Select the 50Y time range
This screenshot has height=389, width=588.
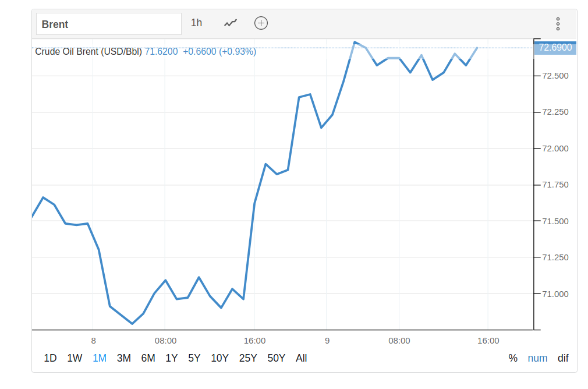[276, 358]
